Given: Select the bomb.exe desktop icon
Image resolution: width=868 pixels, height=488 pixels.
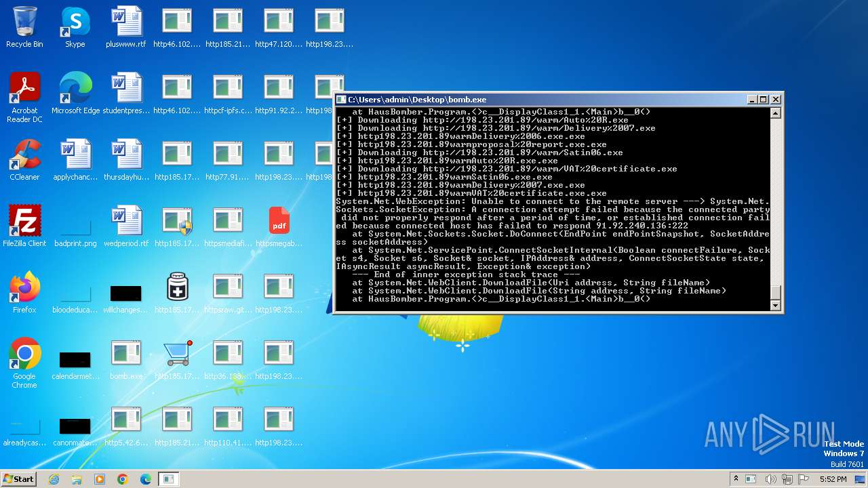Looking at the screenshot, I should pyautogui.click(x=126, y=359).
